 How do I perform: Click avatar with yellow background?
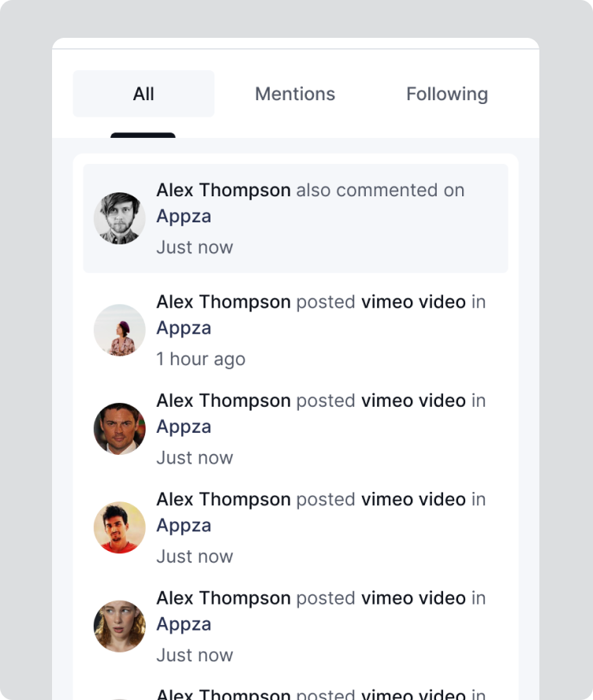coord(120,527)
